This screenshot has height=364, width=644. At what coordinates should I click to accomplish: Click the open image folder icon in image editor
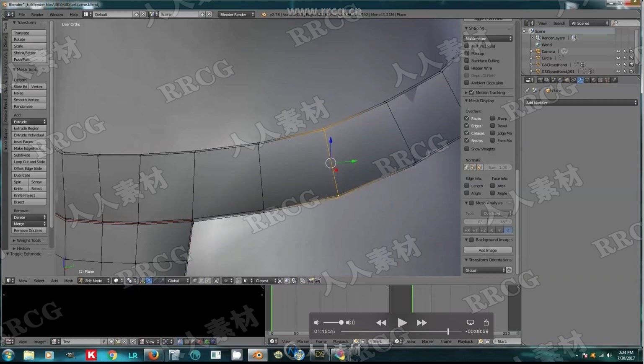118,342
